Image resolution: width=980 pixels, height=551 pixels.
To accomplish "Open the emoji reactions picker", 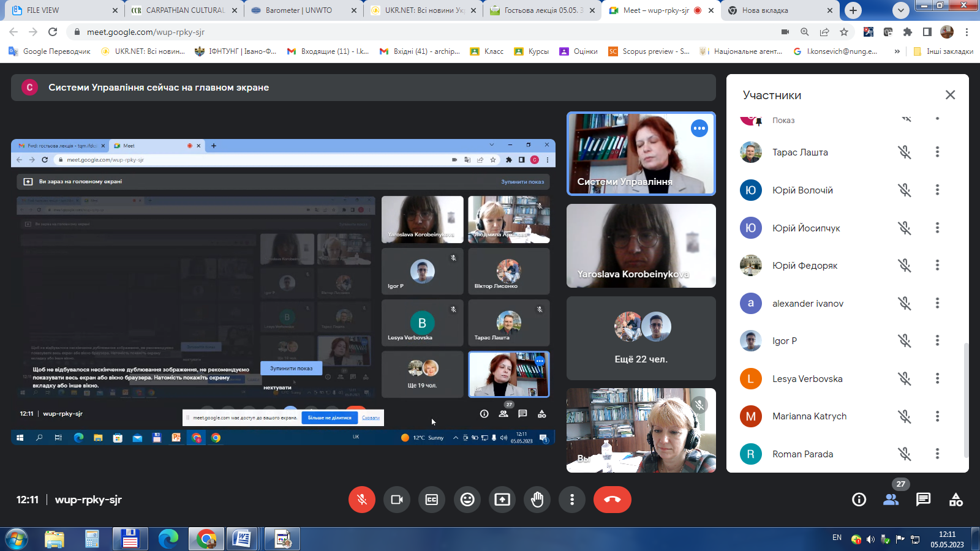I will [x=467, y=500].
